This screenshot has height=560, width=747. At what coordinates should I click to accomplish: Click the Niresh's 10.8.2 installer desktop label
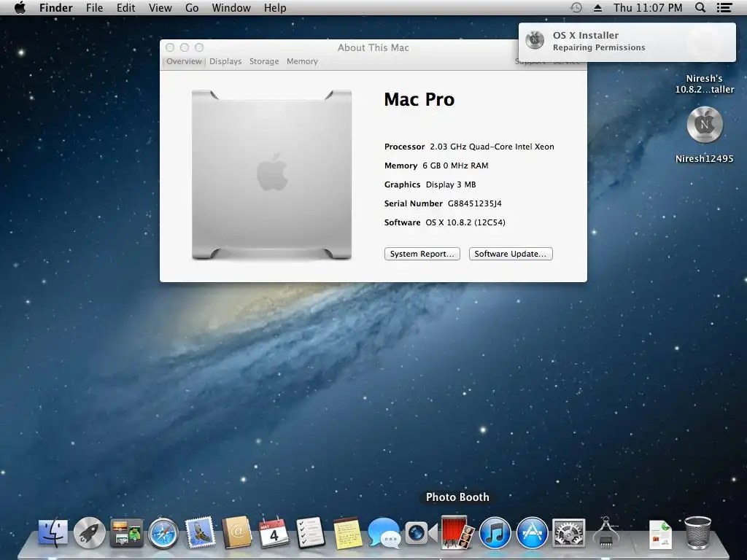pyautogui.click(x=705, y=84)
